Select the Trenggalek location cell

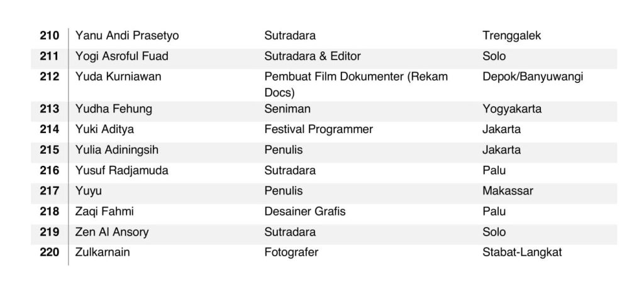(511, 36)
